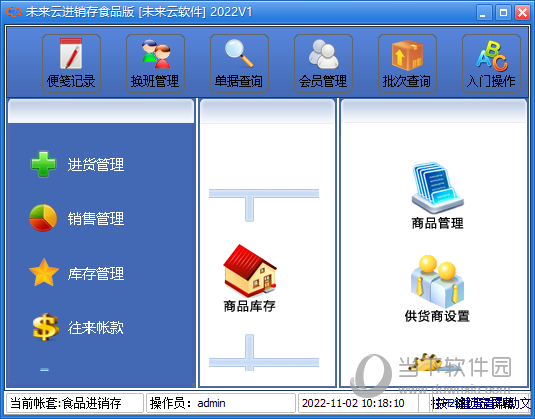Select 进货管理 in sidebar
Screen dimensions: 535x419
pyautogui.click(x=96, y=165)
